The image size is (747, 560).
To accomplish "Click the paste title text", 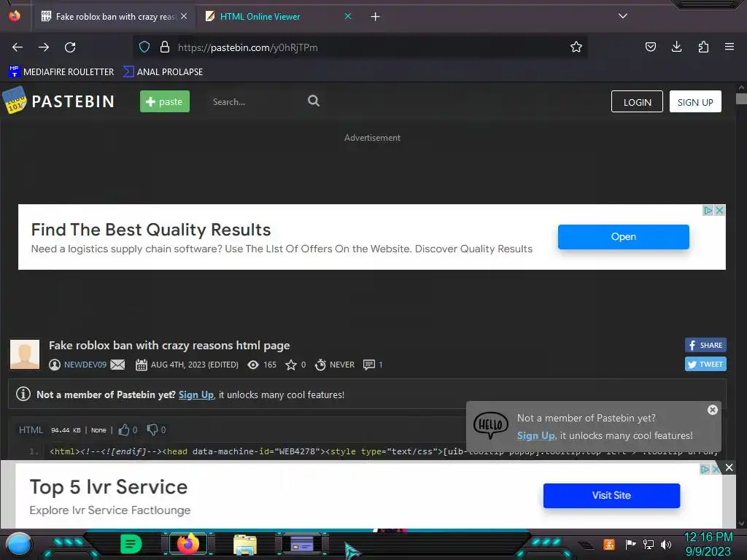I will [169, 345].
